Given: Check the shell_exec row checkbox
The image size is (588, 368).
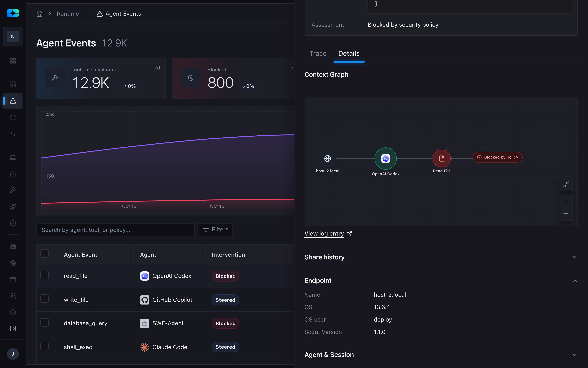Looking at the screenshot, I should [x=44, y=346].
